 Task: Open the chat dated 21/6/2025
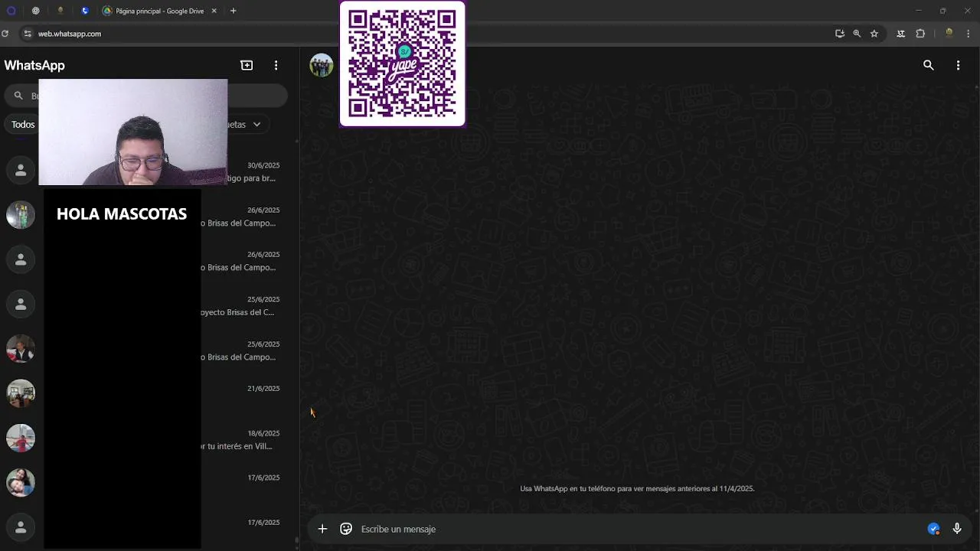tap(145, 393)
